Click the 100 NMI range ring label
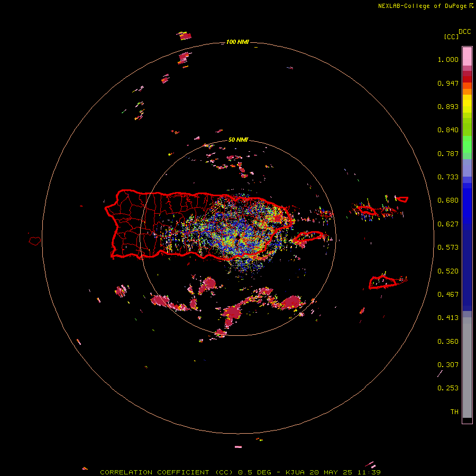The height and width of the screenshot is (476, 476). 237,42
